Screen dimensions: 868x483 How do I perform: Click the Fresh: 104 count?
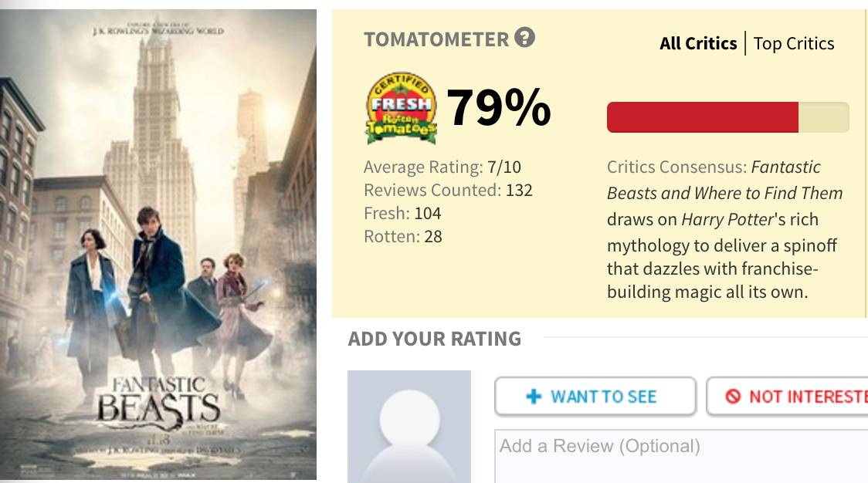(402, 213)
